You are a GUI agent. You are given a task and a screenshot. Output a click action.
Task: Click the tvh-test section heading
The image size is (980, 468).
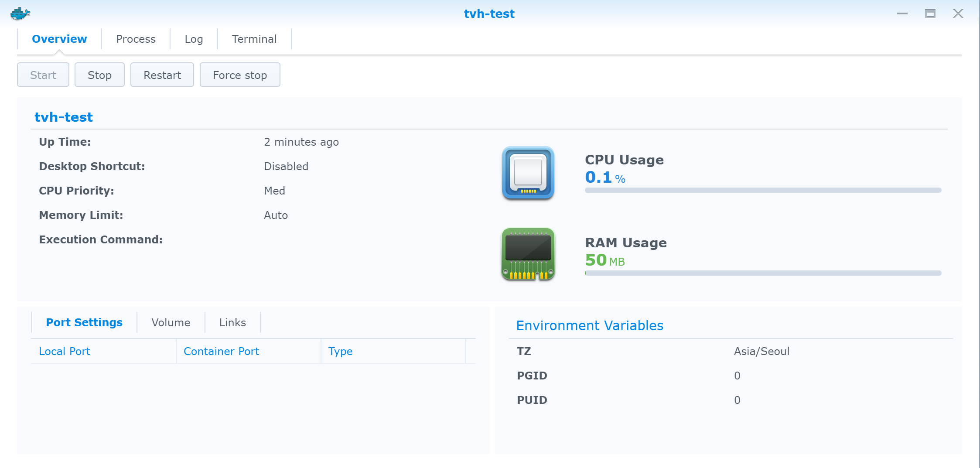pyautogui.click(x=64, y=117)
